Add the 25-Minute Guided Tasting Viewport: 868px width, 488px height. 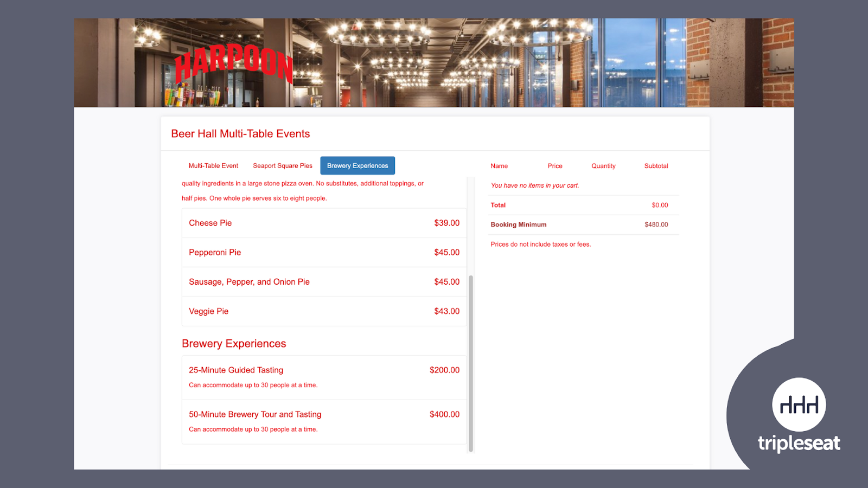(324, 377)
